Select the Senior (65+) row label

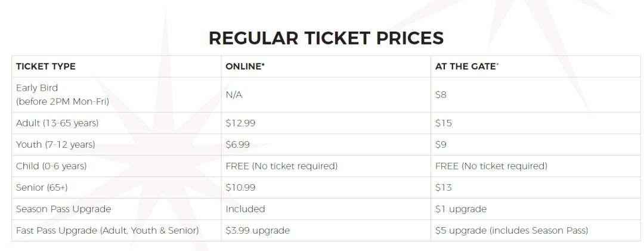[x=42, y=188]
